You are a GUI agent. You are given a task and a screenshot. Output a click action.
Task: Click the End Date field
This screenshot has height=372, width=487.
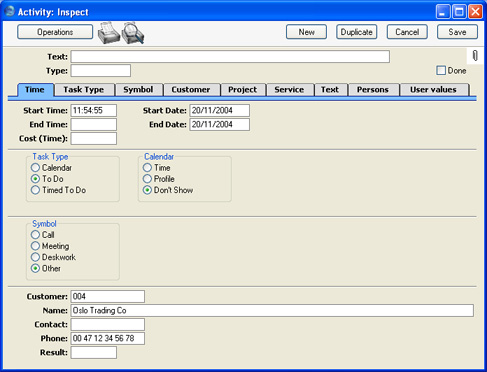(x=220, y=124)
